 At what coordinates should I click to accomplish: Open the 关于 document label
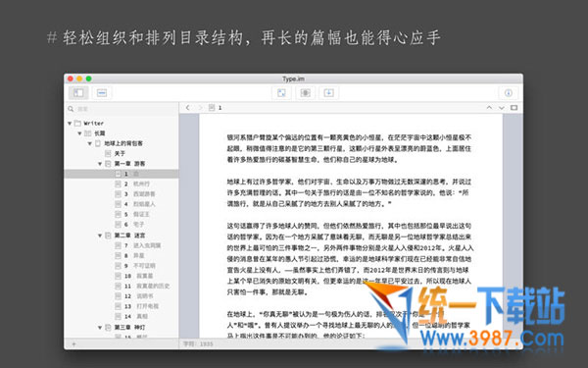tap(120, 154)
